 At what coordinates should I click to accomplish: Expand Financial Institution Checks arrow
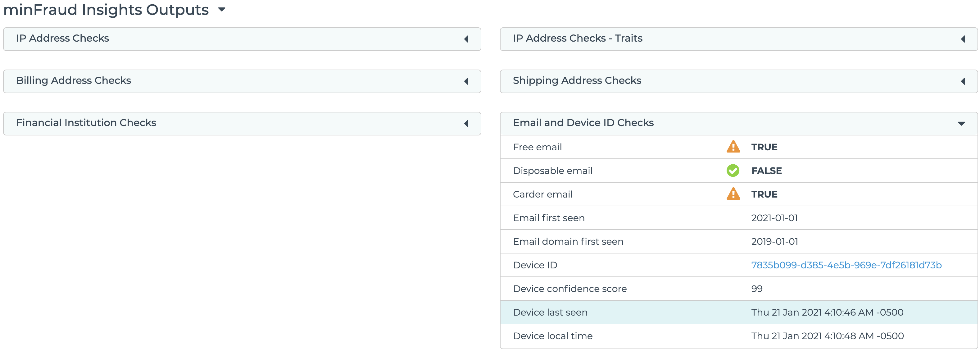466,123
